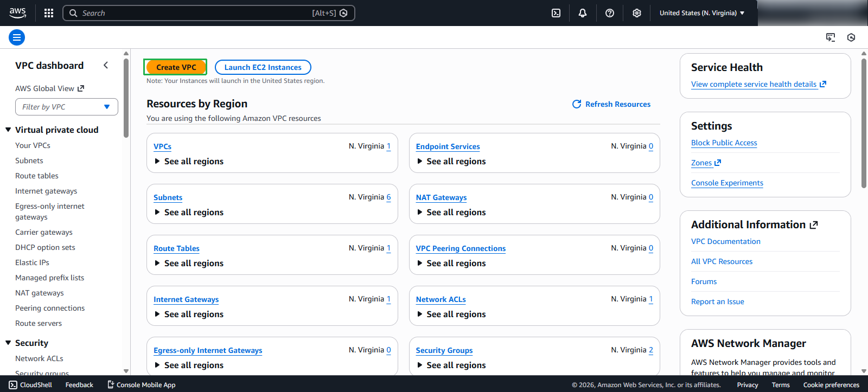Open the help question mark icon
This screenshot has width=868, height=392.
pyautogui.click(x=610, y=13)
